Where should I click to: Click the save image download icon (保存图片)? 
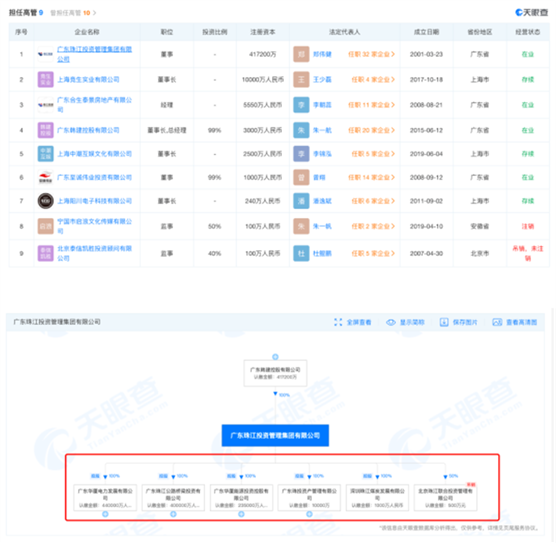pos(444,322)
